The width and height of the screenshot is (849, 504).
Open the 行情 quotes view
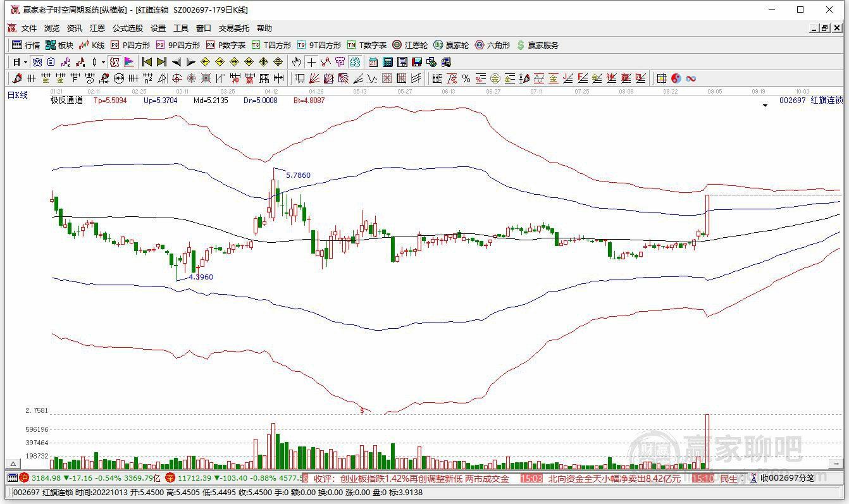pyautogui.click(x=27, y=45)
